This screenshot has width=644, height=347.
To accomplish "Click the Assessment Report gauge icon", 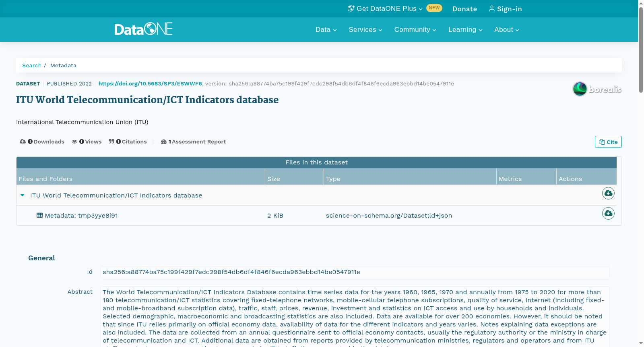I will pos(163,142).
